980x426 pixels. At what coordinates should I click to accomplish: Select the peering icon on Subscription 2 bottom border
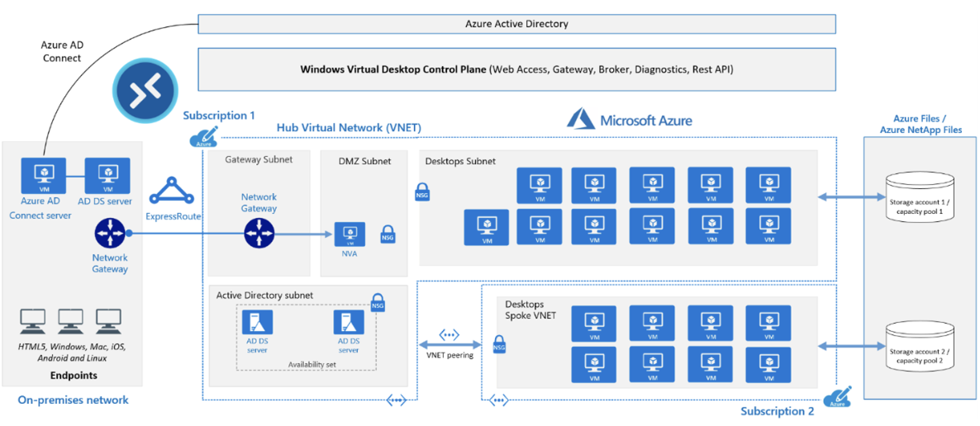pos(499,399)
